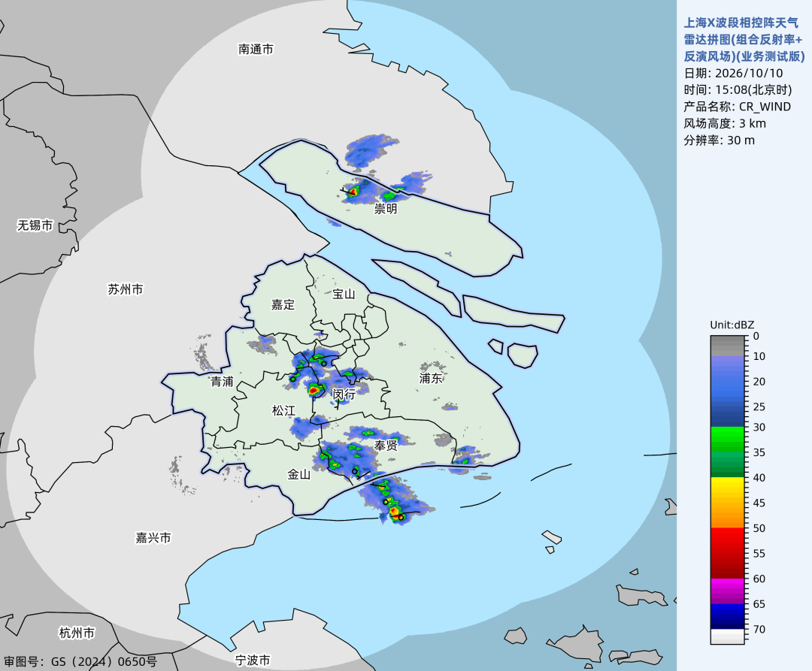This screenshot has width=812, height=671.
Task: Select legend tick label 50
Action: (x=759, y=528)
